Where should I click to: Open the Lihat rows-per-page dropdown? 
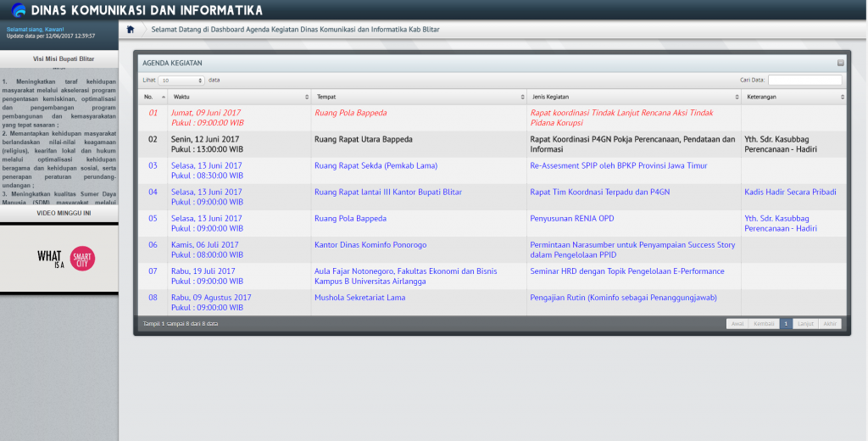(181, 80)
